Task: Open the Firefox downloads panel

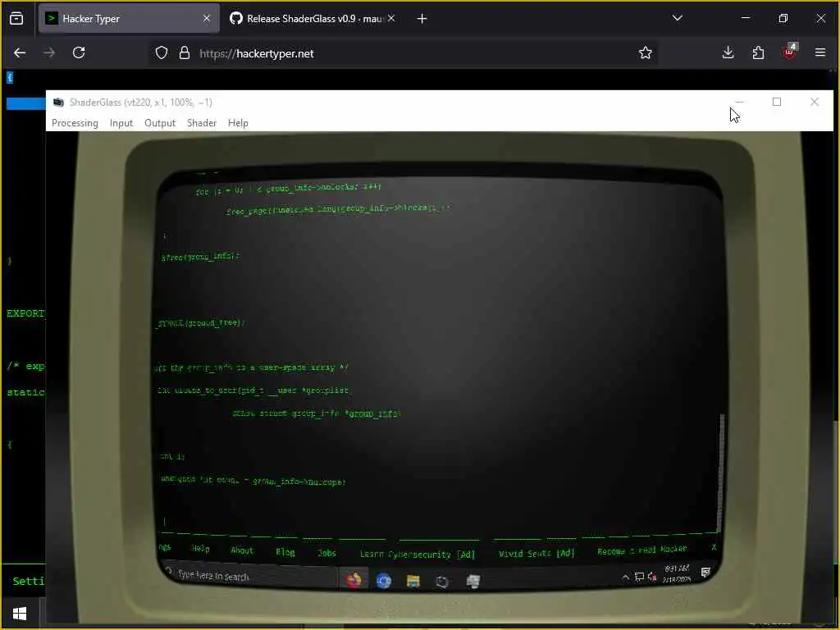Action: (728, 53)
